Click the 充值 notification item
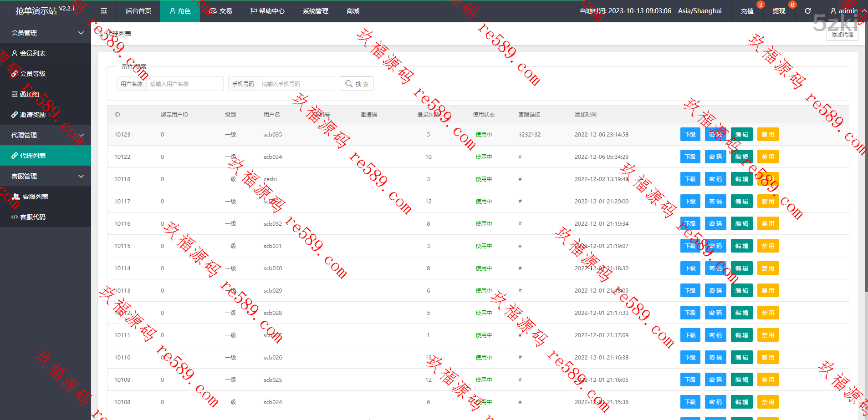The width and height of the screenshot is (868, 420). pyautogui.click(x=747, y=11)
